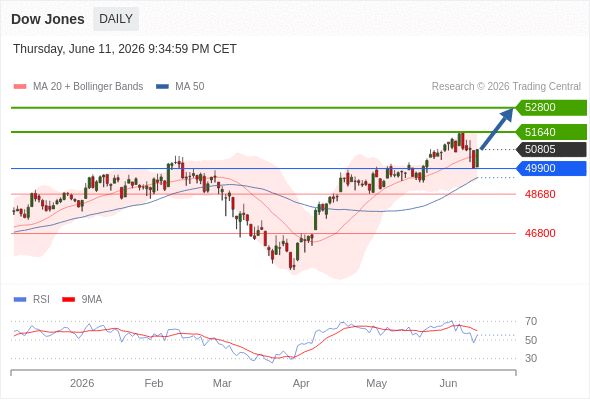Click the red 9MA legend swatch
This screenshot has width=590, height=400.
point(68,300)
